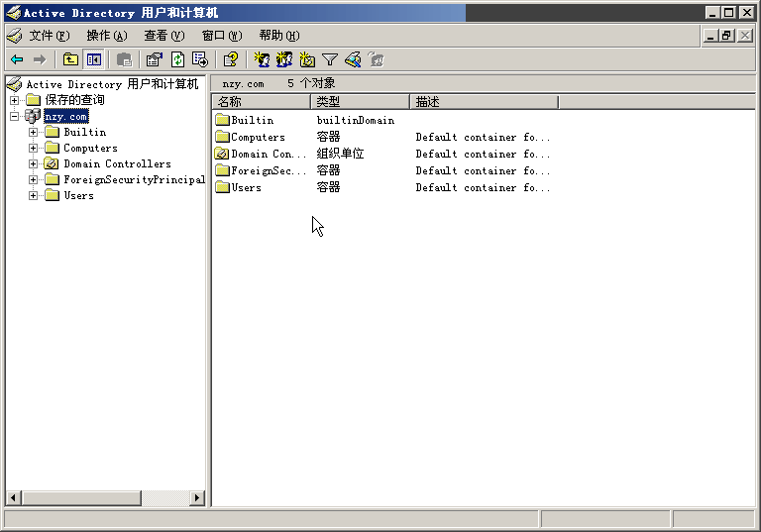
Task: Open filter options funnel icon
Action: pyautogui.click(x=330, y=59)
